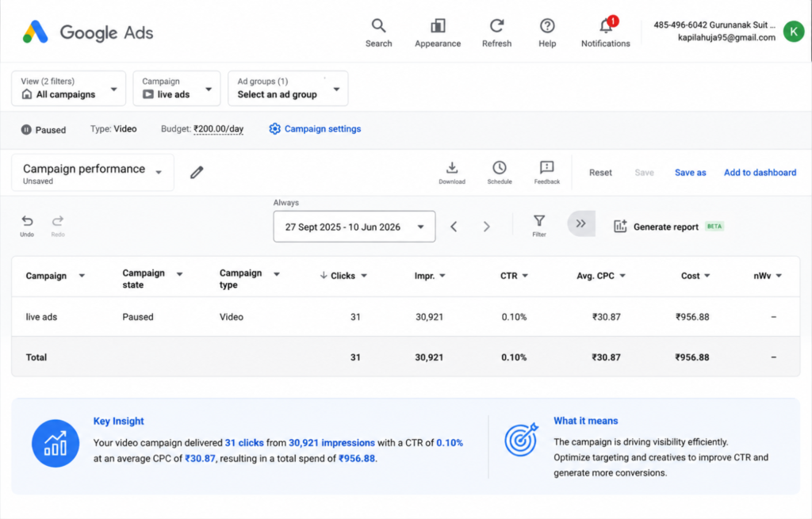Go to next date range arrow

[x=486, y=227]
